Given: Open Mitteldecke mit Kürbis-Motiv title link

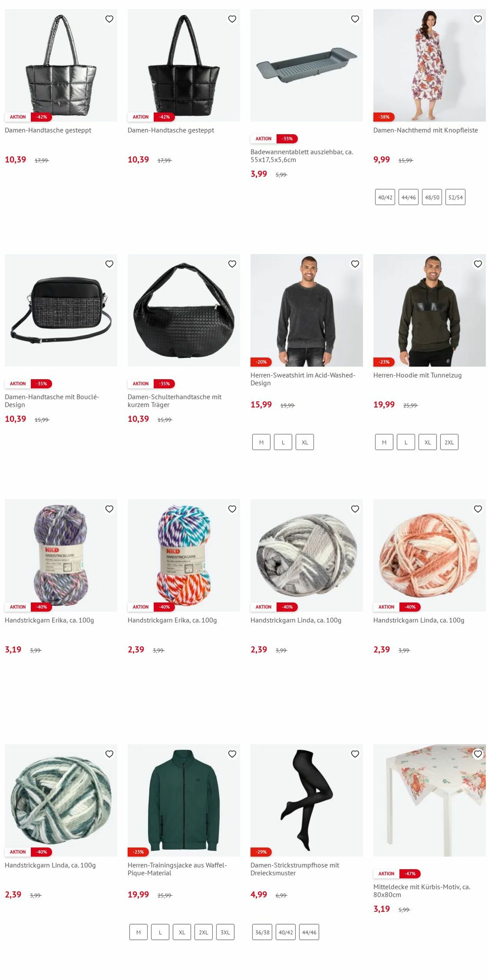Looking at the screenshot, I should pos(422,891).
